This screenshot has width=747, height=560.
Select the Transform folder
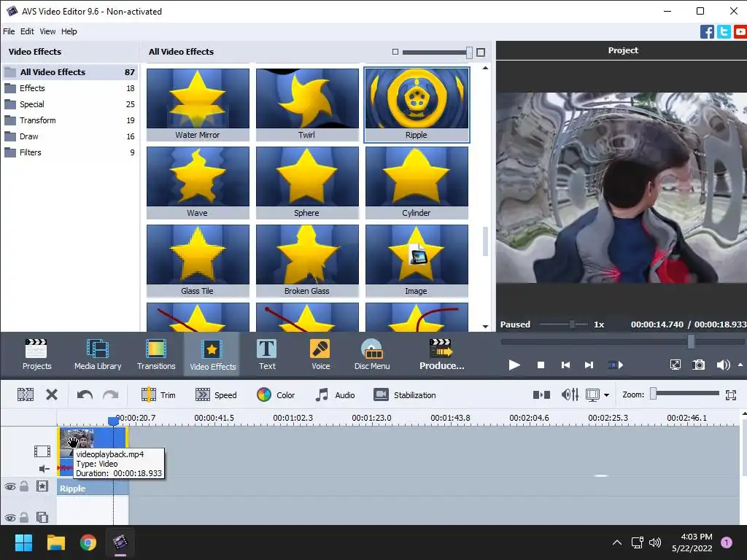(x=70, y=120)
